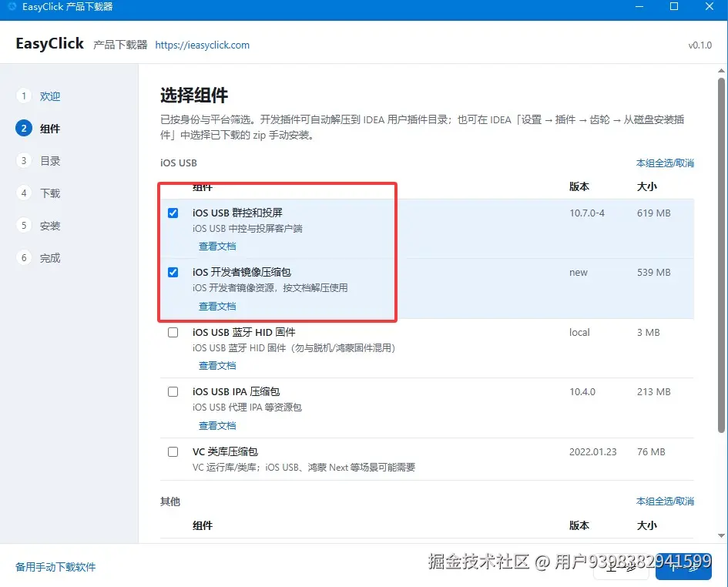Check VC 类库压缩包 checkbox
728x587 pixels.
point(173,452)
